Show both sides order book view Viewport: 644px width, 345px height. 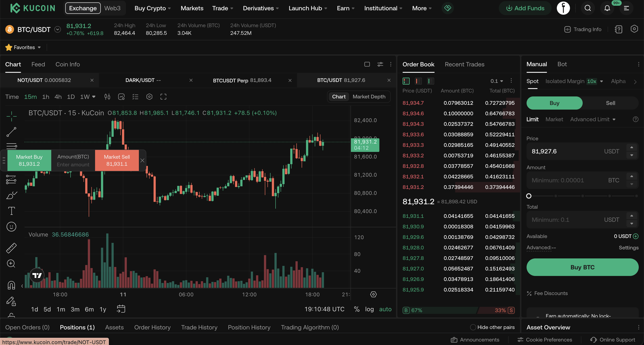[x=406, y=81]
